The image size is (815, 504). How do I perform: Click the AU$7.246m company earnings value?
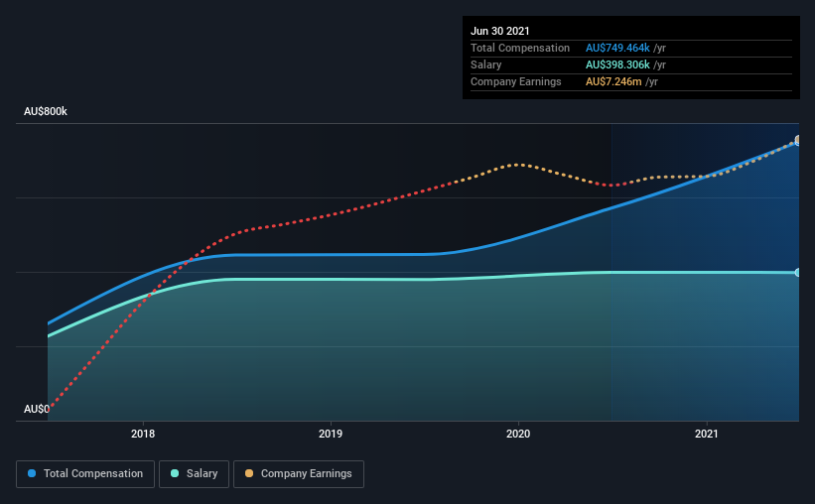pos(613,81)
